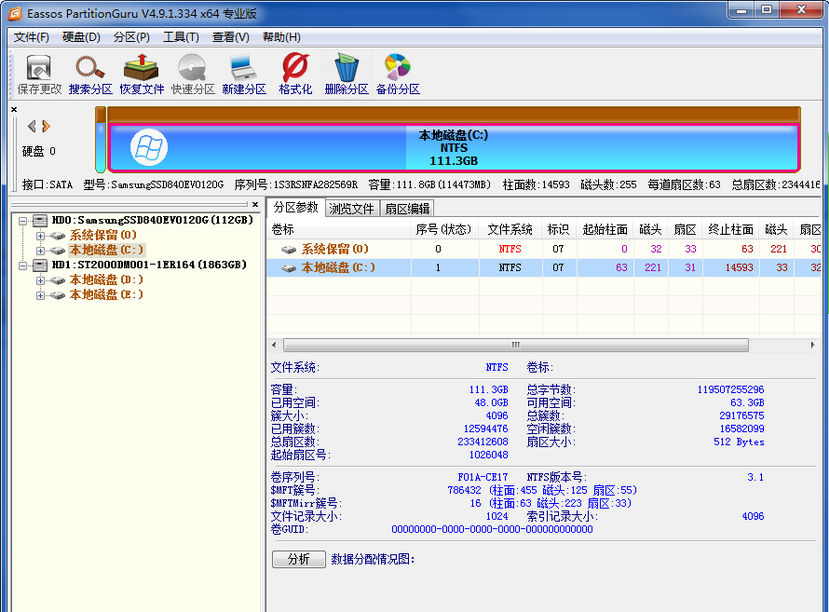Select 本地磁盘(E:) in the sidebar tree
Viewport: 829px width, 612px height.
coord(106,295)
